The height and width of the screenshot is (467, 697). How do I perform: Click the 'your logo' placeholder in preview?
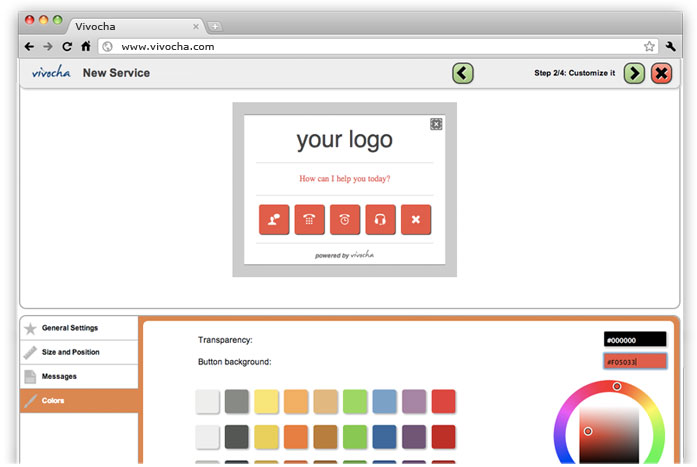tap(344, 140)
